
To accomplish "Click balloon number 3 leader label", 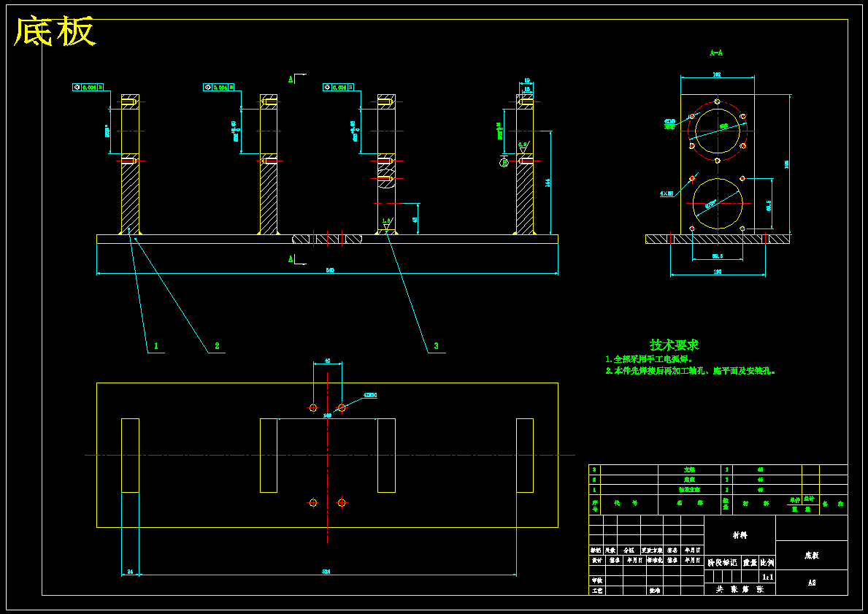I will point(437,346).
